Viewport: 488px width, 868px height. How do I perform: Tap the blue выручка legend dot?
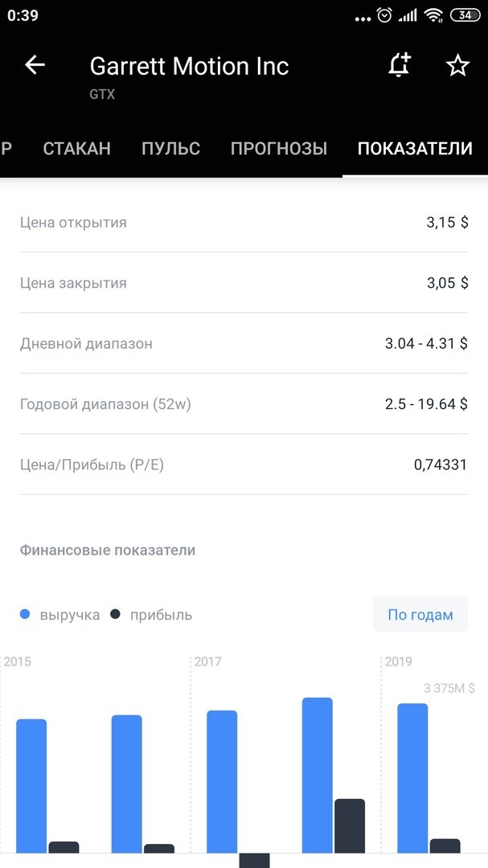(x=24, y=614)
